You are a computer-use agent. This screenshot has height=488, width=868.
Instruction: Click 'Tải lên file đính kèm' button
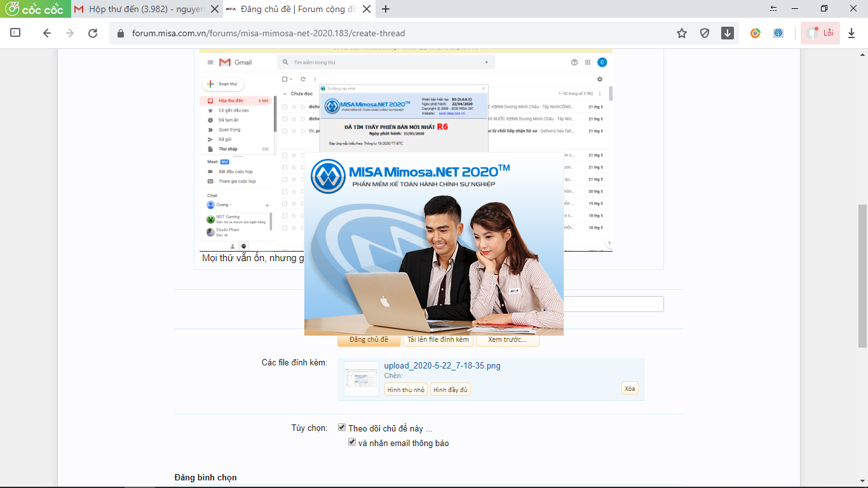coord(438,340)
